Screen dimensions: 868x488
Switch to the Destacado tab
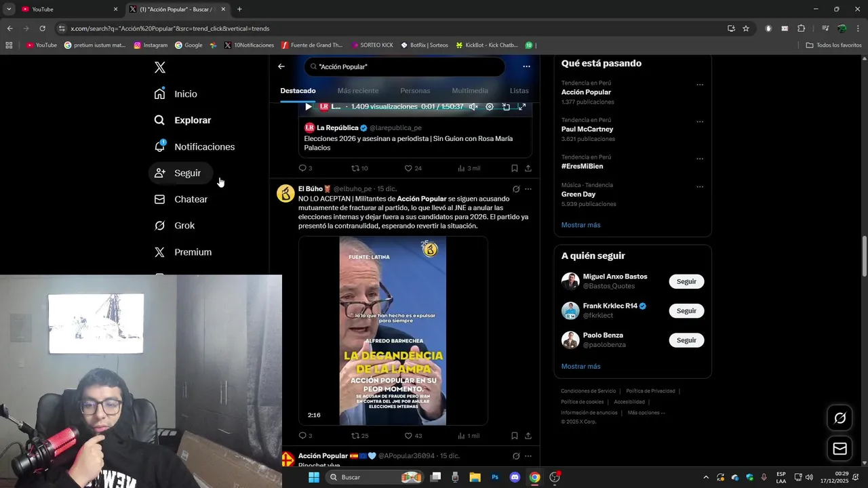[298, 91]
